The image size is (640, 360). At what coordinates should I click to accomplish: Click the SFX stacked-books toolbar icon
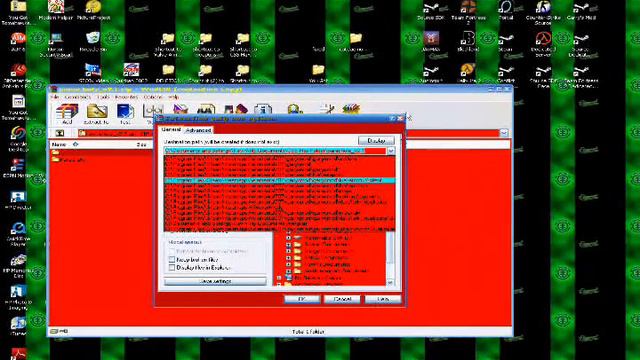(351, 109)
